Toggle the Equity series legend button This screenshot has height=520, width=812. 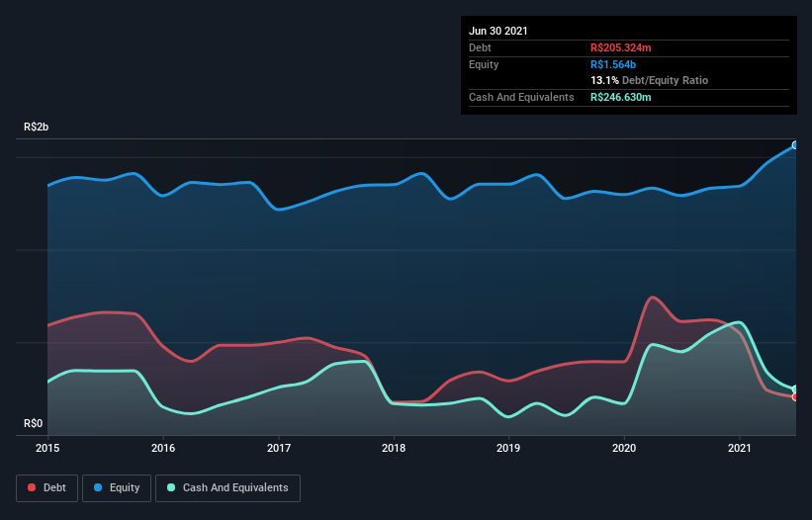(x=117, y=488)
